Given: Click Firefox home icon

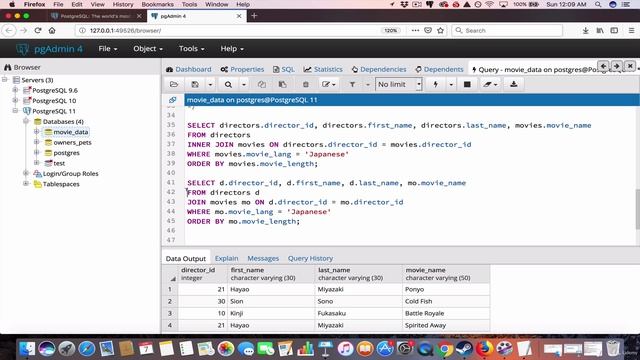Looking at the screenshot, I should click(52, 30).
